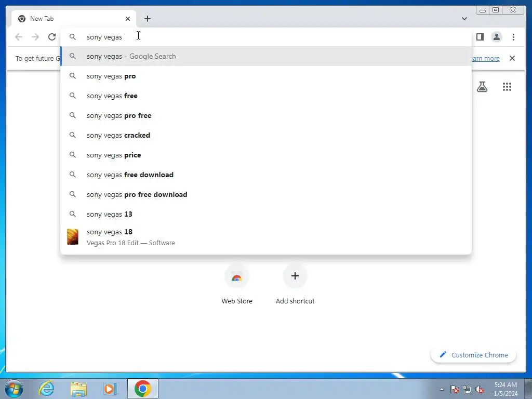The height and width of the screenshot is (399, 532).
Task: Click the muted volume tray icon
Action: coord(480,389)
